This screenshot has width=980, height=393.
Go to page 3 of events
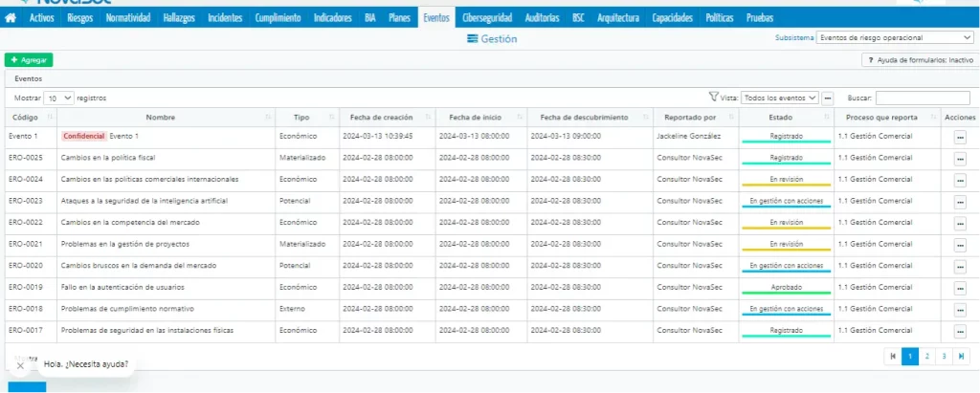944,357
